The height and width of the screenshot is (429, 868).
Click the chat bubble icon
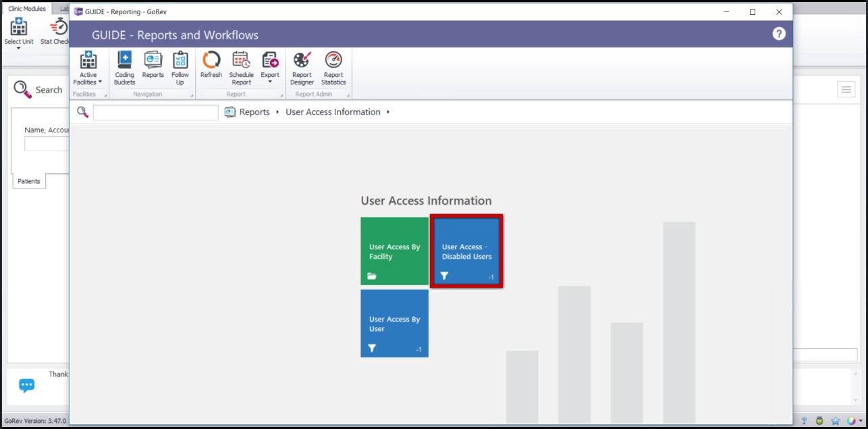(x=26, y=385)
